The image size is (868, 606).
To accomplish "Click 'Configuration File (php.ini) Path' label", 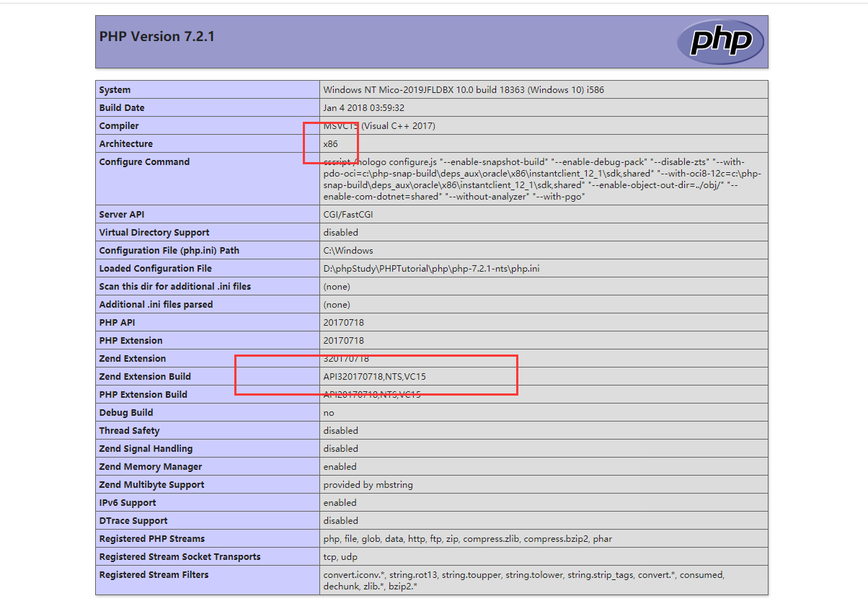I will coord(169,251).
